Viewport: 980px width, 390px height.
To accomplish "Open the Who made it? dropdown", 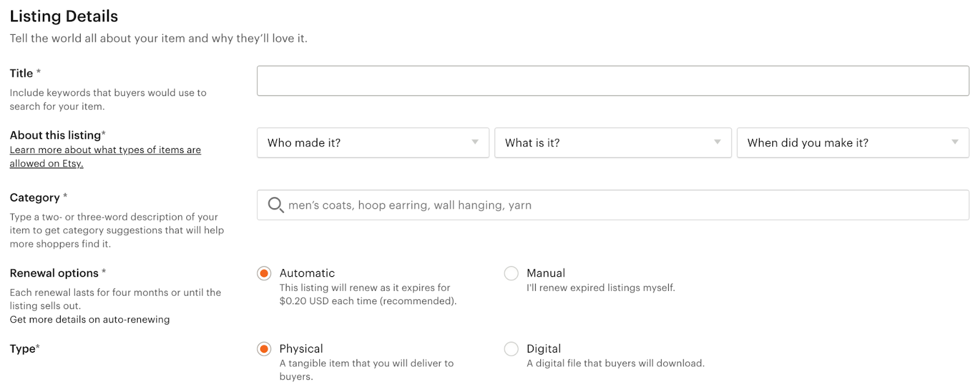I will tap(373, 143).
